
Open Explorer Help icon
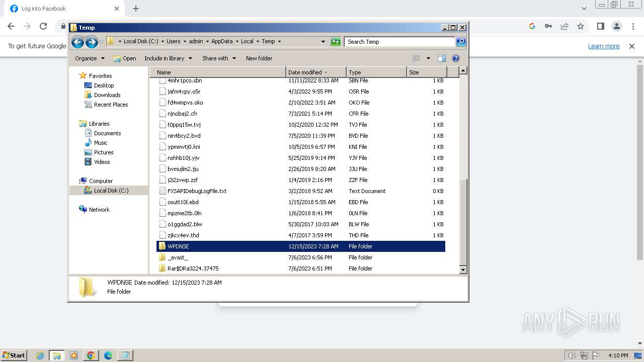coord(456,58)
